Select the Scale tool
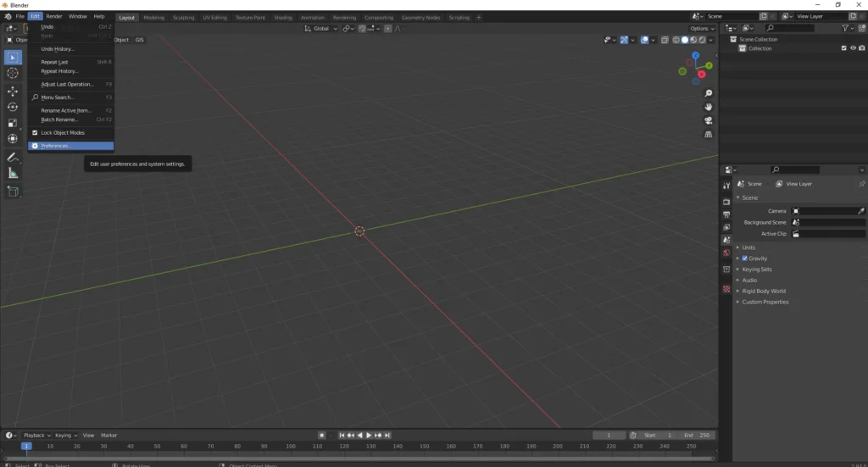 pos(13,124)
